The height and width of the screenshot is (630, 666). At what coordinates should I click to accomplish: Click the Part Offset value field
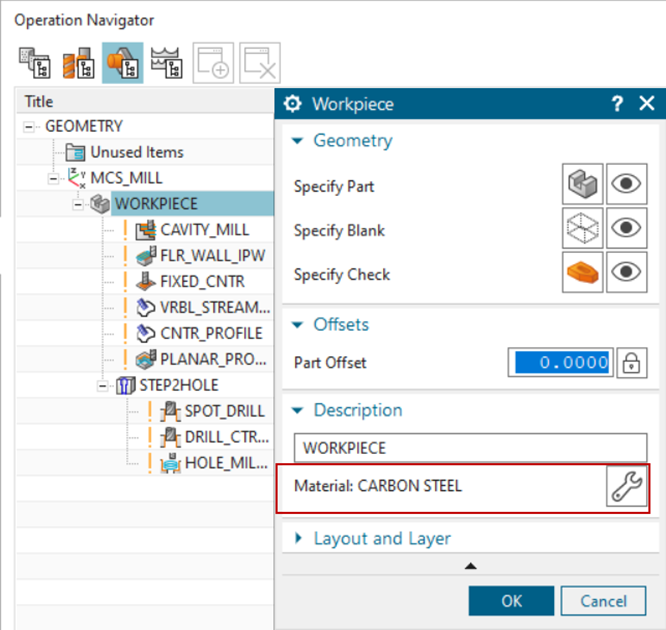(x=559, y=363)
